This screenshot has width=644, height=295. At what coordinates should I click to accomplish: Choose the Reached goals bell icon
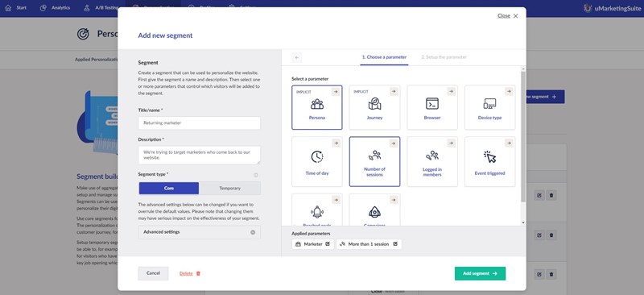coord(316,212)
